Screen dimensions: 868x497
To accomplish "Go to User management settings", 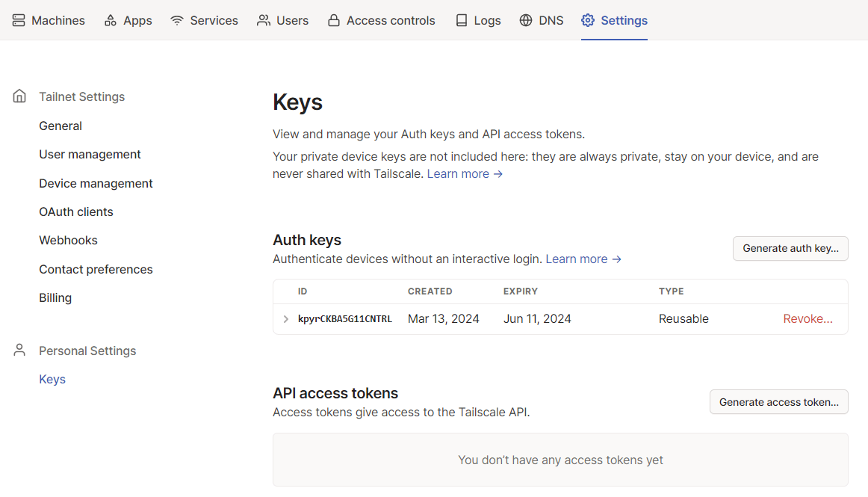I will coord(90,155).
